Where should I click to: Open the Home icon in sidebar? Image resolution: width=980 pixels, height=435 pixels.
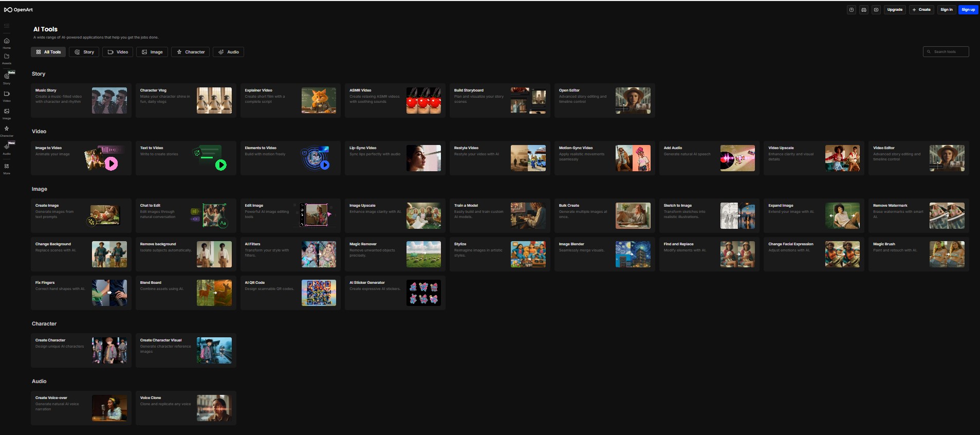pos(7,42)
